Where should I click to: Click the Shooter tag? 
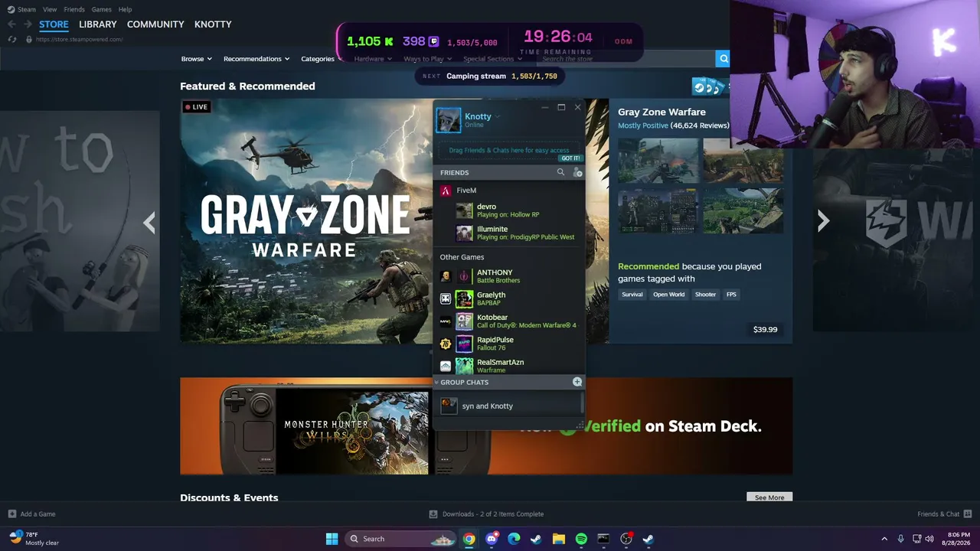click(x=705, y=295)
